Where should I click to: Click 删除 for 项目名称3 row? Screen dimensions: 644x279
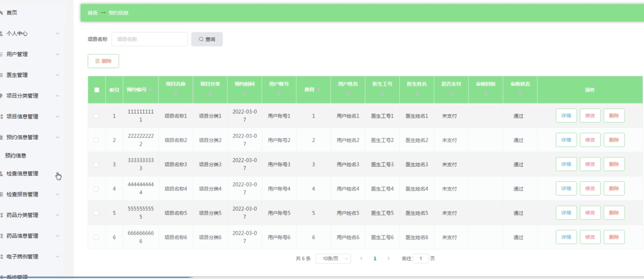click(614, 164)
